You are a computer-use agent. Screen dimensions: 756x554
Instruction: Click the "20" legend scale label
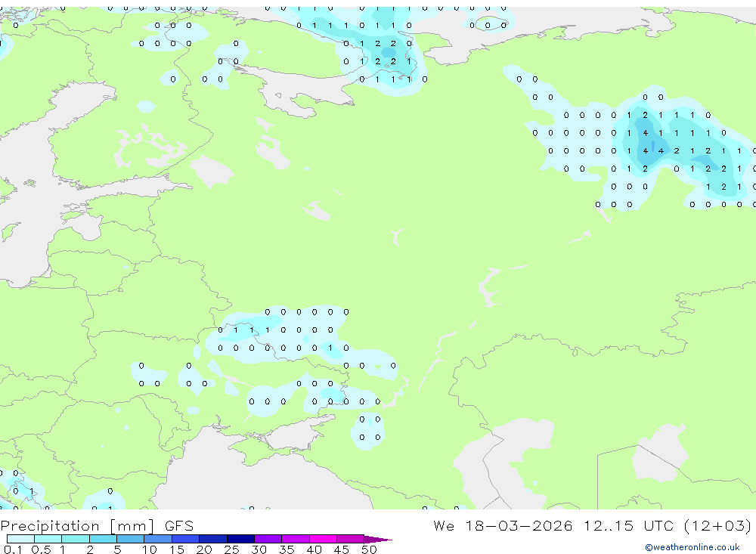pyautogui.click(x=204, y=549)
